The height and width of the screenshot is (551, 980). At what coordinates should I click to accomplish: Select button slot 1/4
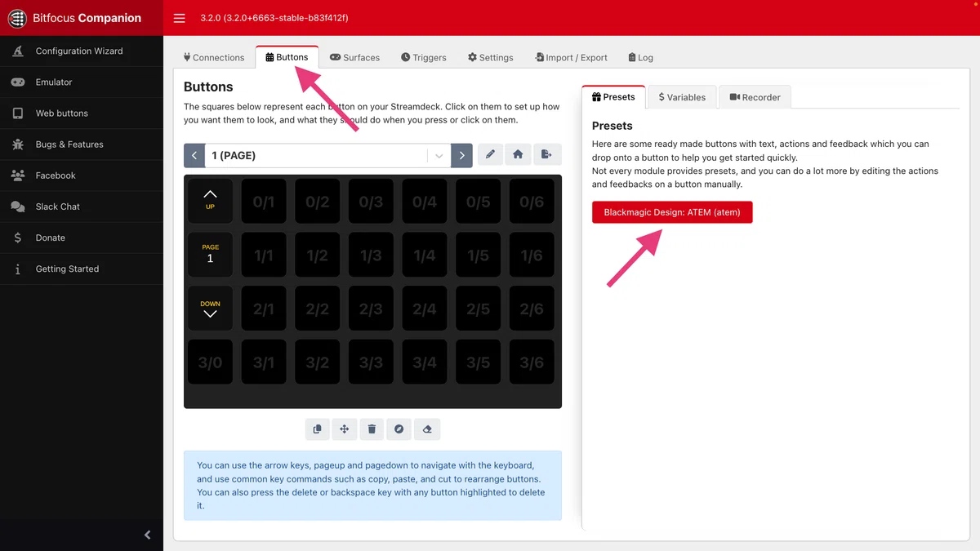425,254
